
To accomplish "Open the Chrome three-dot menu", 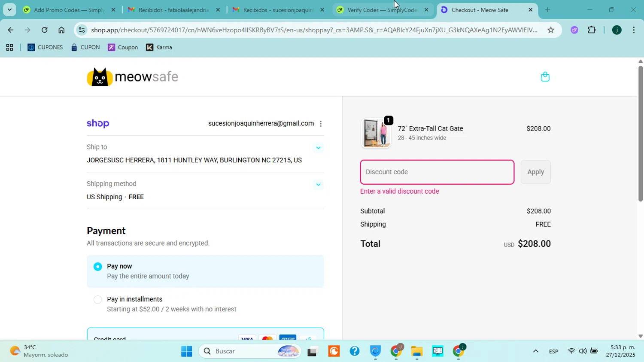I will pos(634,30).
